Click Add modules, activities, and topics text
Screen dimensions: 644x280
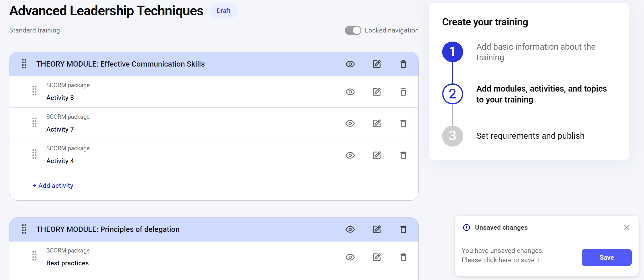[541, 94]
